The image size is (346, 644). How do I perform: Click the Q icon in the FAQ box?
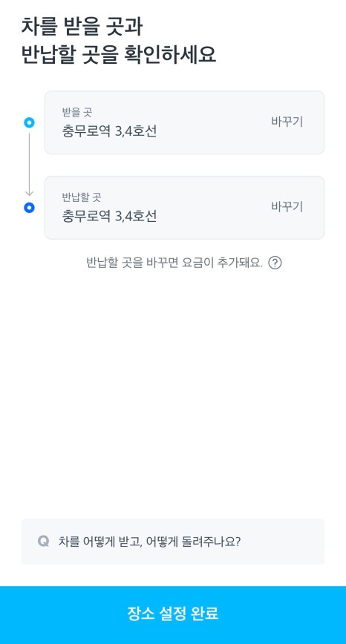43,542
